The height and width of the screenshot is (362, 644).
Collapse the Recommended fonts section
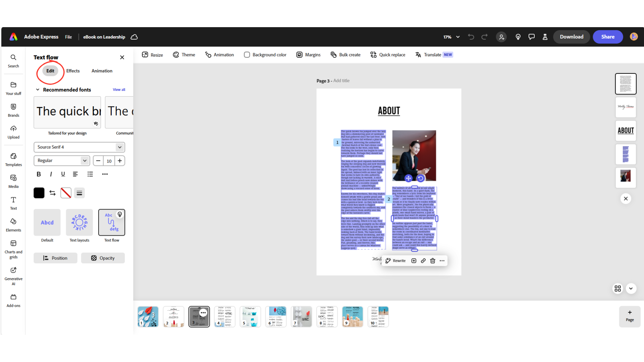click(x=37, y=89)
